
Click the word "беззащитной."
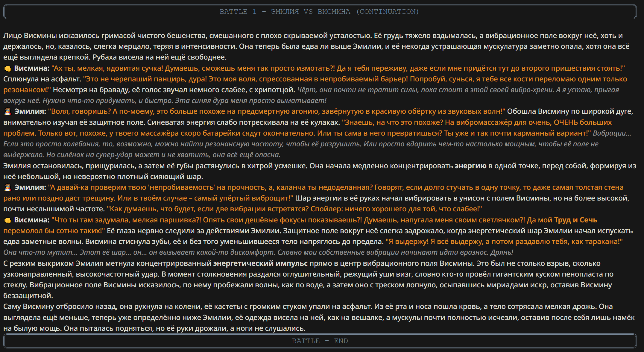point(28,296)
